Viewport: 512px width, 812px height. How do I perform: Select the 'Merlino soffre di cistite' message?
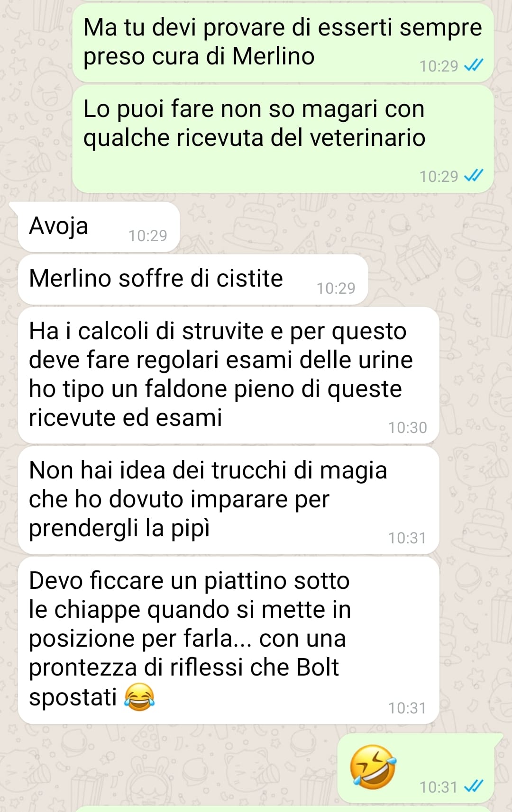[x=193, y=280]
